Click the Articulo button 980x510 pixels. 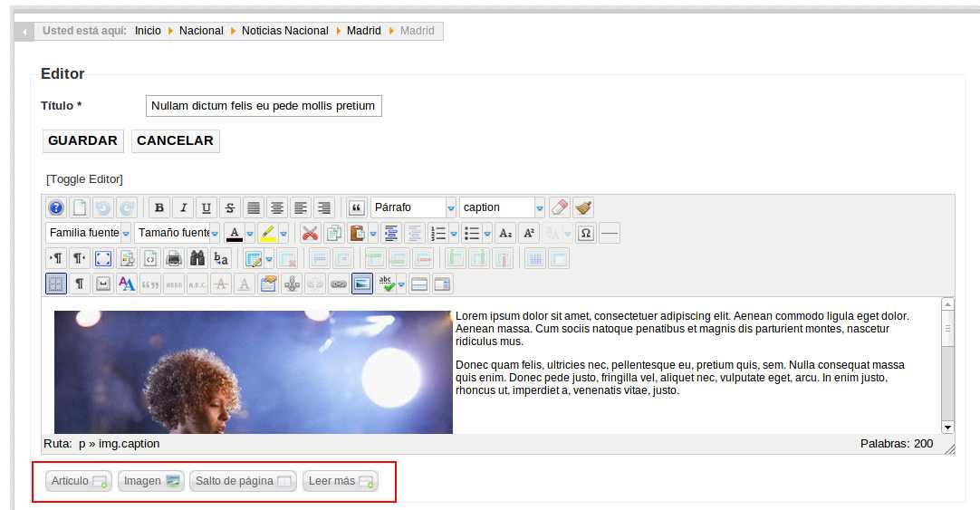point(78,481)
